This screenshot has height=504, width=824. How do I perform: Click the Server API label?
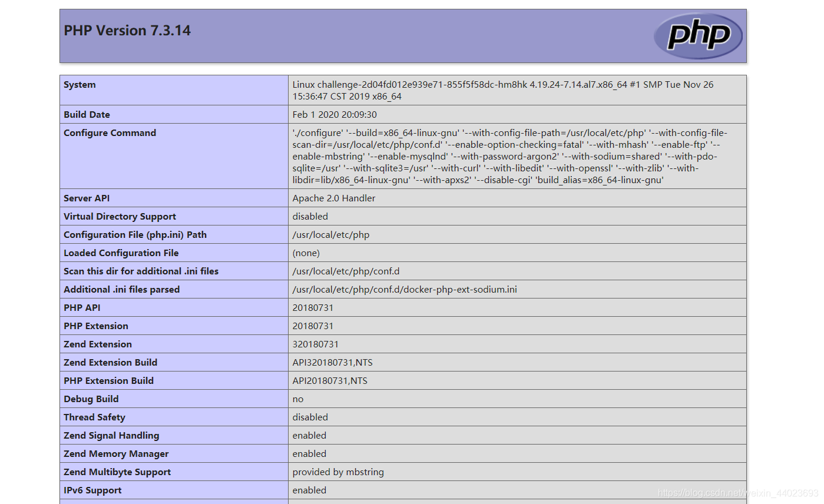pos(87,198)
